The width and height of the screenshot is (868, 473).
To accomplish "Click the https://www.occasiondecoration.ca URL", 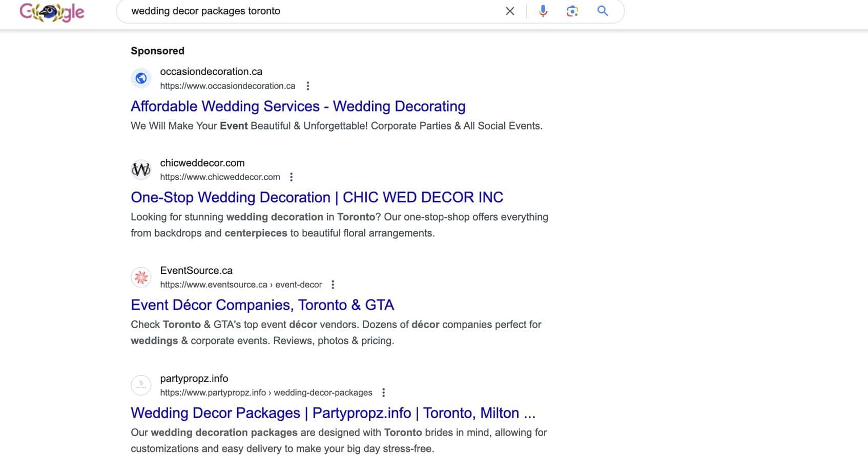I will [228, 86].
